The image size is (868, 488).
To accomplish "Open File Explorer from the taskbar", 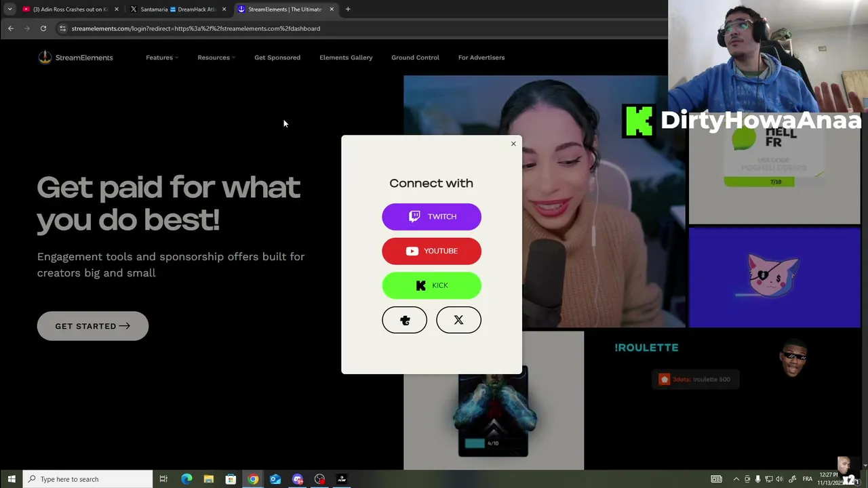I will (209, 479).
